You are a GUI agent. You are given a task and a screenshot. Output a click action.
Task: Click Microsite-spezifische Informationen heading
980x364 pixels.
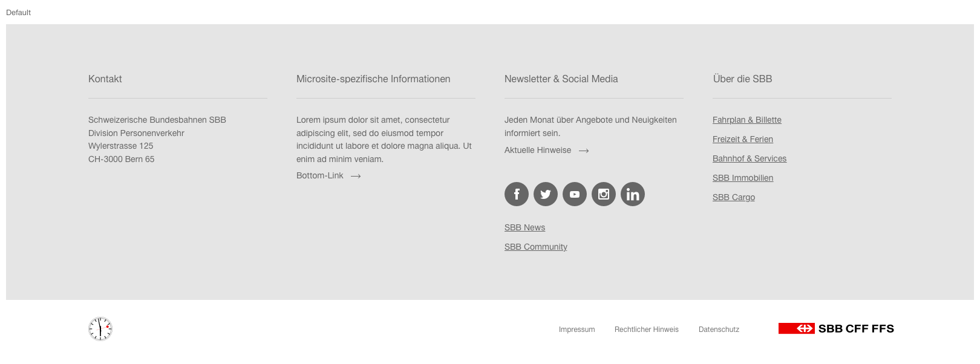click(x=373, y=79)
